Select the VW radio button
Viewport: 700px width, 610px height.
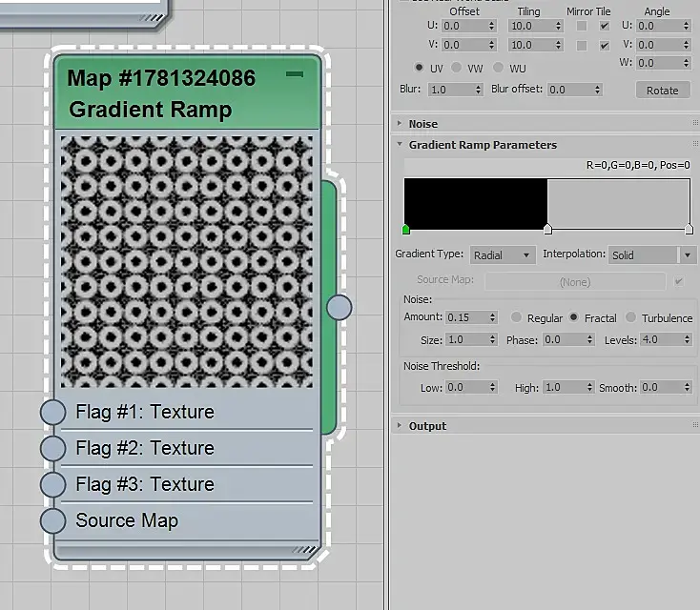(x=456, y=68)
